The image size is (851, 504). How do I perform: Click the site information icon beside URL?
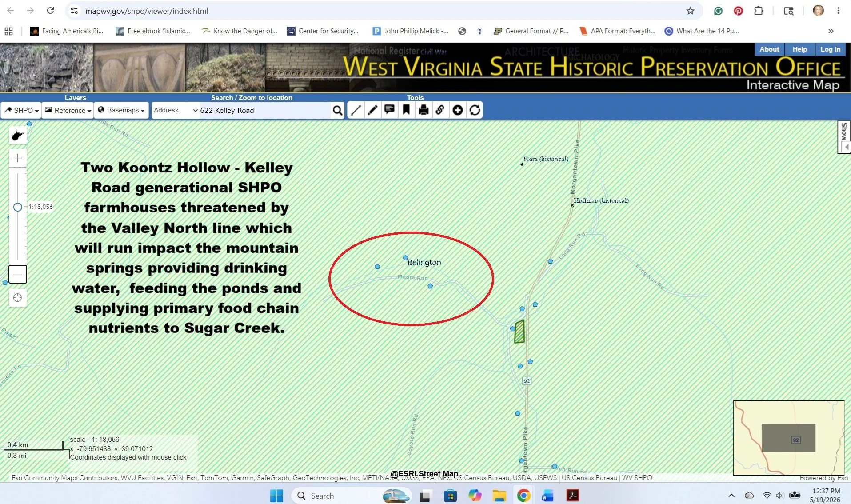pos(74,11)
